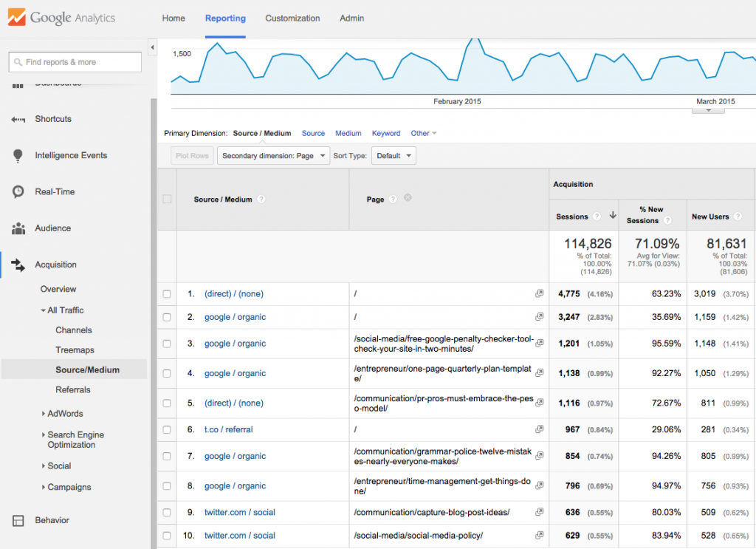Click the Audience people icon
The image size is (756, 549).
pyautogui.click(x=18, y=228)
